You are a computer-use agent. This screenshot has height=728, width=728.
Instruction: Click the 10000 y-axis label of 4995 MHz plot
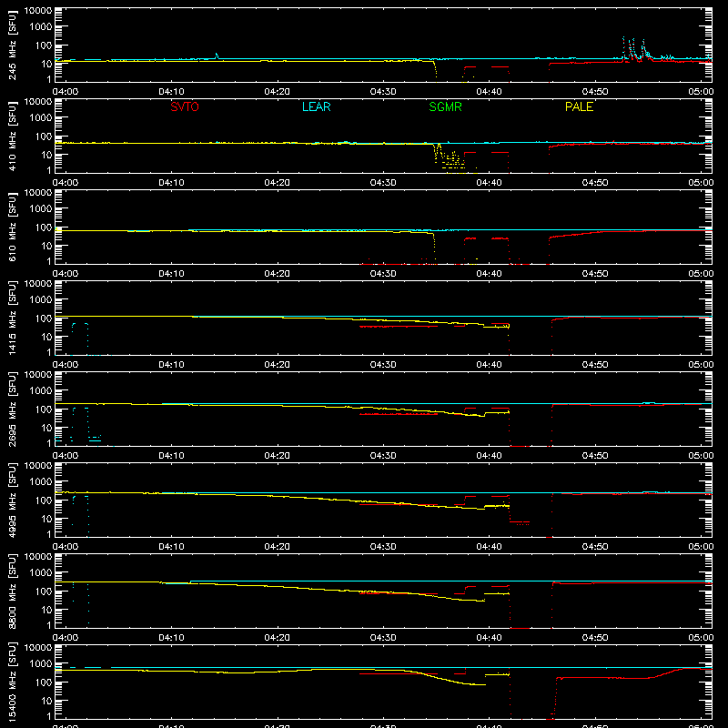tap(38, 466)
